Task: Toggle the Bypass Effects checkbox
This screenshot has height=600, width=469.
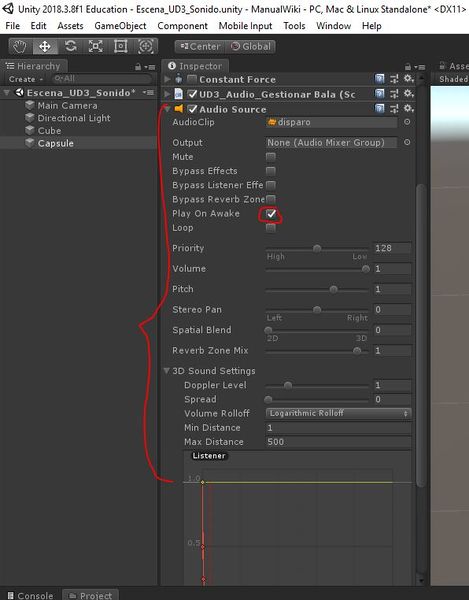Action: [270, 171]
